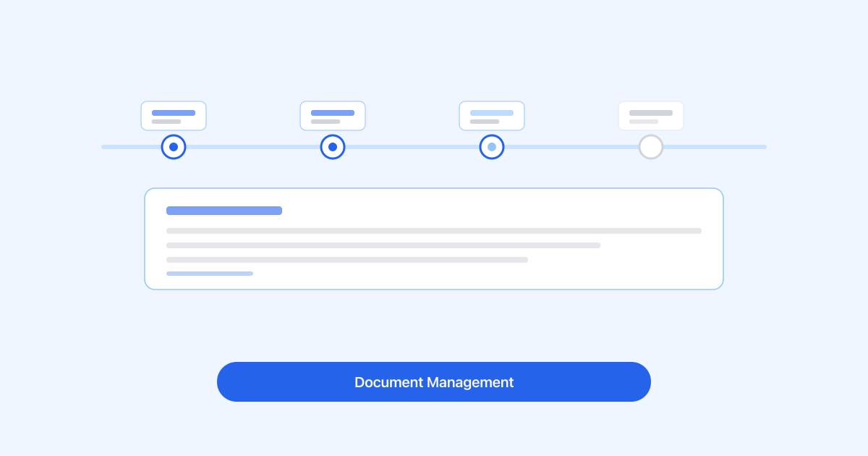Click the left end of the timeline track
This screenshot has height=456, width=868.
click(x=106, y=147)
